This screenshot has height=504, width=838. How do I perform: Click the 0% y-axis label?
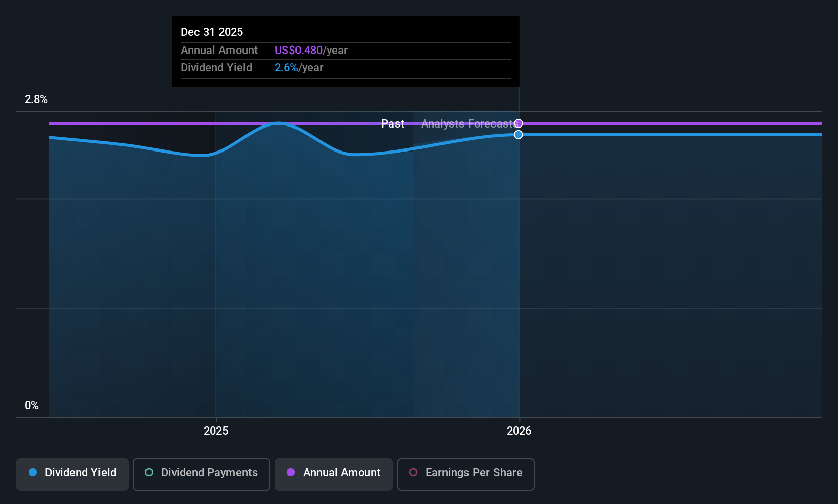[x=32, y=406]
